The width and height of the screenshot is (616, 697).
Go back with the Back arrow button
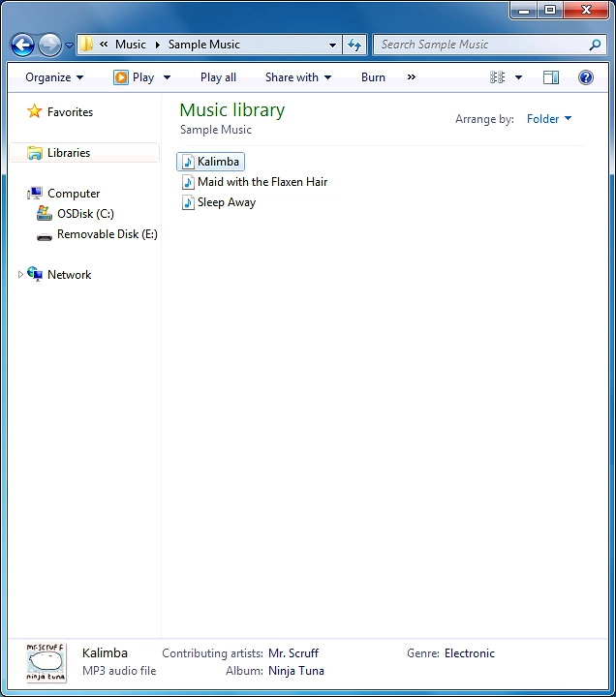tap(22, 45)
